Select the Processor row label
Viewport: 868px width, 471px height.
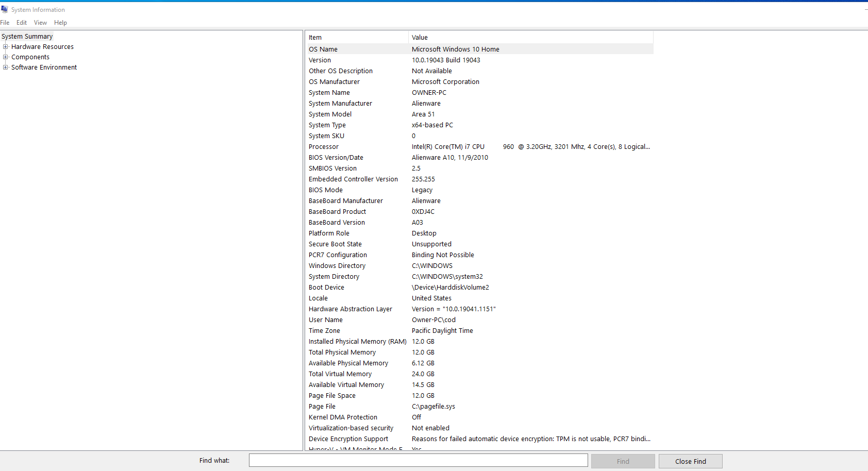324,147
